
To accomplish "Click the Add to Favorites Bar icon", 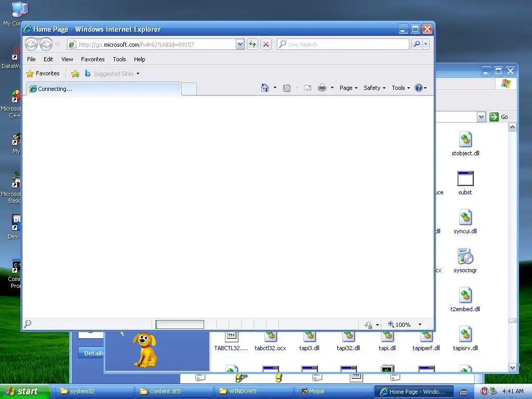I will [x=75, y=73].
